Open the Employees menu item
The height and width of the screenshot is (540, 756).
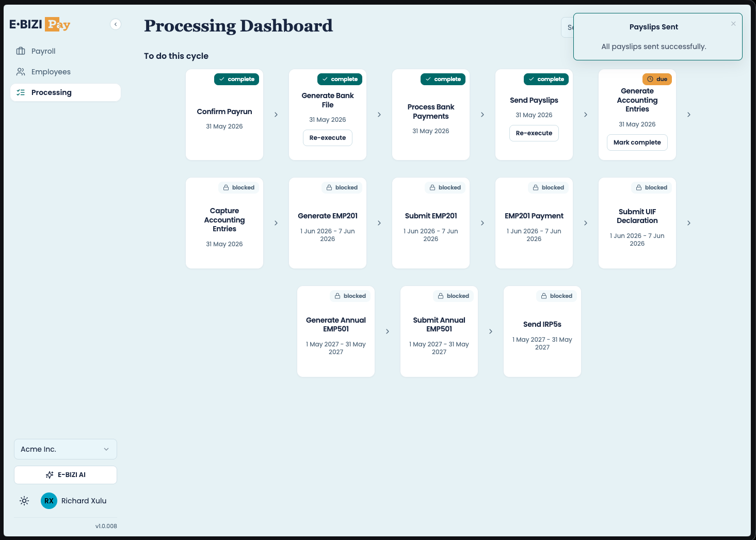66,72
